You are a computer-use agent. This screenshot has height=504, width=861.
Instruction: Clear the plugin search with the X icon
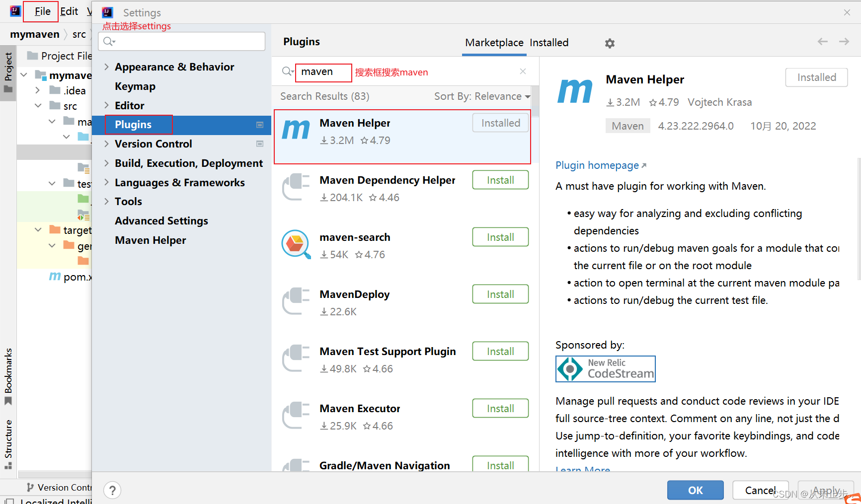pyautogui.click(x=523, y=72)
